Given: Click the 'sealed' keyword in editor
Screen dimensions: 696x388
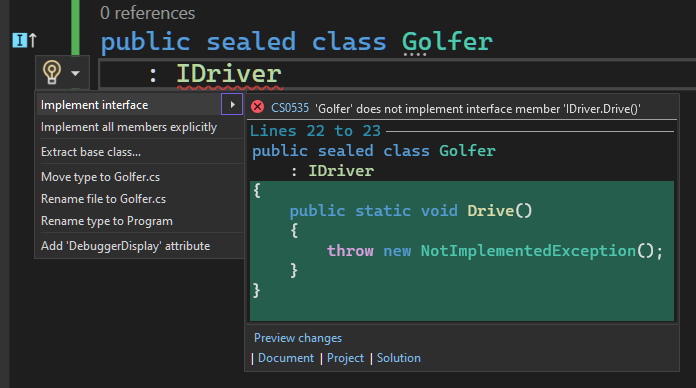Looking at the screenshot, I should [x=251, y=42].
